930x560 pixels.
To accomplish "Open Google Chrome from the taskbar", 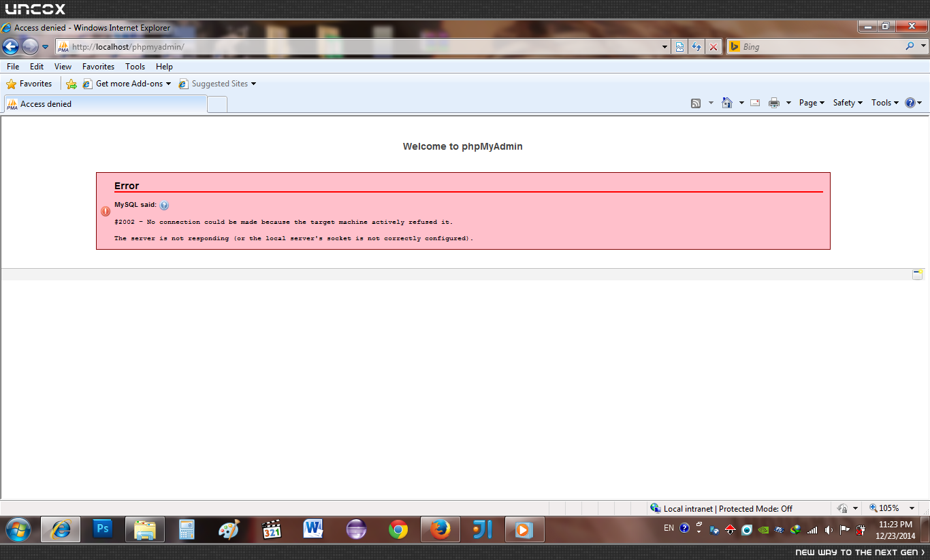I will click(x=398, y=529).
